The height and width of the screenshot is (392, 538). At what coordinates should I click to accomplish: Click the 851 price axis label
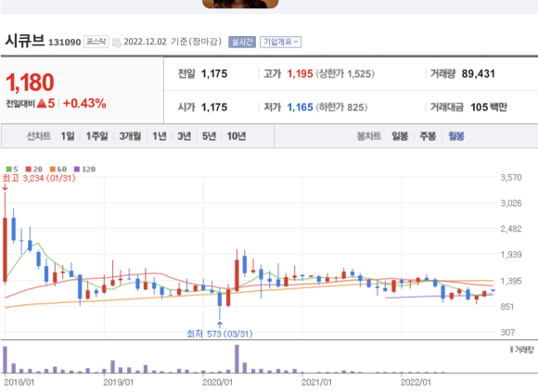click(507, 307)
